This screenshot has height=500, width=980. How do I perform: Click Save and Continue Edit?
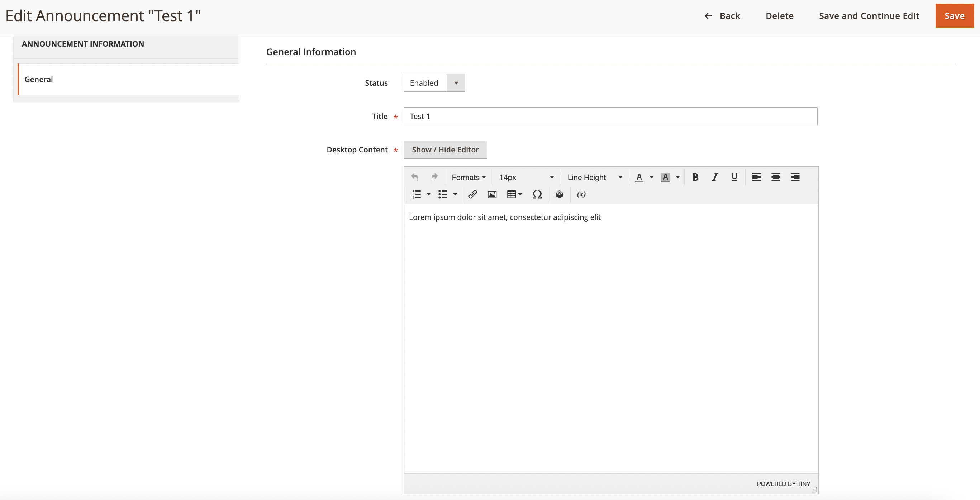869,16
